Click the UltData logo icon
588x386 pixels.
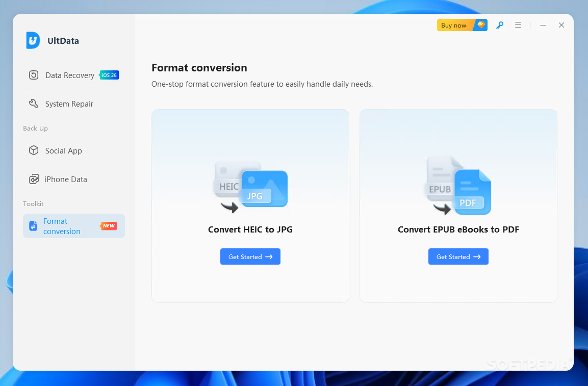pyautogui.click(x=33, y=40)
